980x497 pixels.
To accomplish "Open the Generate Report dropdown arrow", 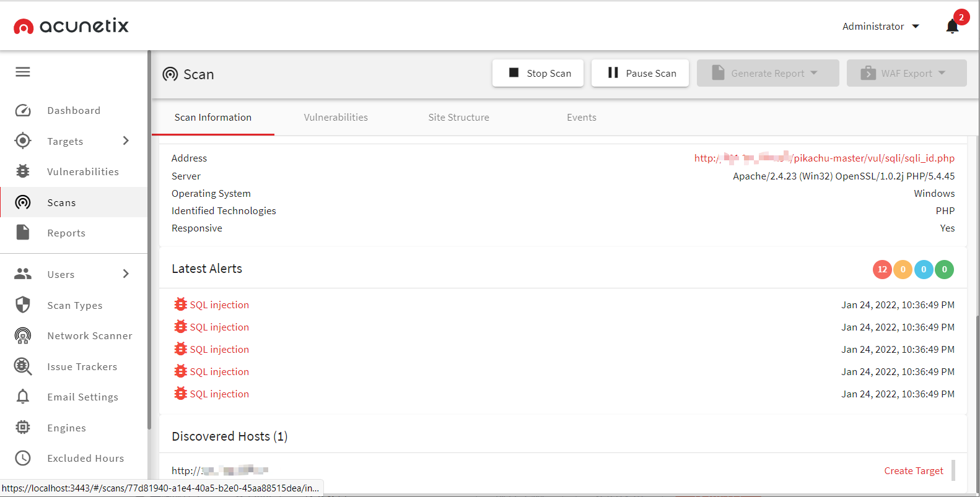I will (813, 73).
